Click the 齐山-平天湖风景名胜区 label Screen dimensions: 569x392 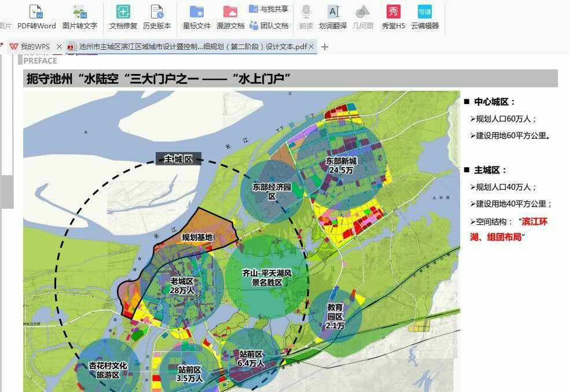coord(267,278)
